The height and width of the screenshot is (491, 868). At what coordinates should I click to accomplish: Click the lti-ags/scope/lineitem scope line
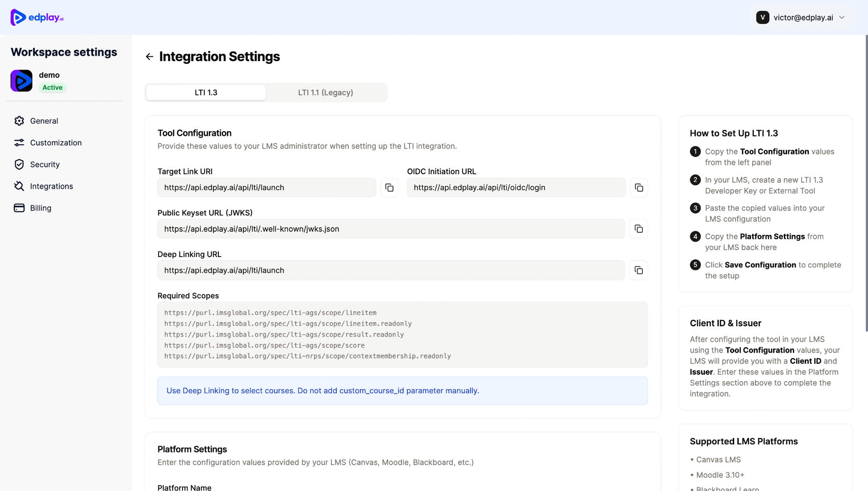pos(270,313)
